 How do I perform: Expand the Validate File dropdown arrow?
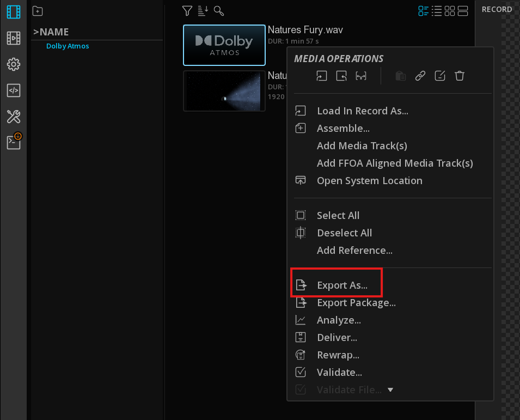coord(390,389)
